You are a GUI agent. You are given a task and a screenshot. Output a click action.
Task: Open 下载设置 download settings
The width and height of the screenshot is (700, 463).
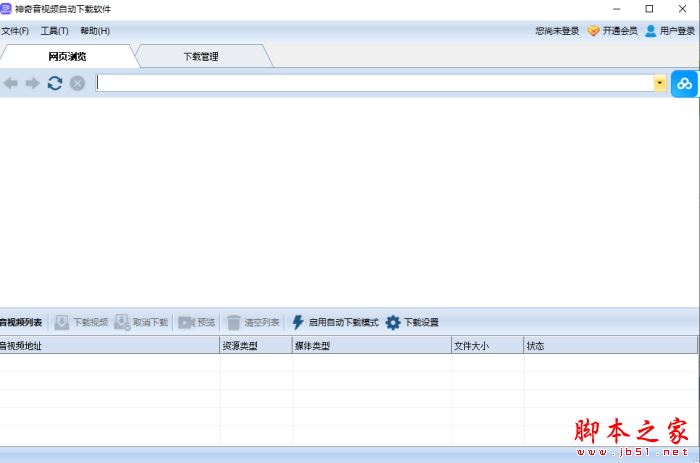click(x=412, y=322)
